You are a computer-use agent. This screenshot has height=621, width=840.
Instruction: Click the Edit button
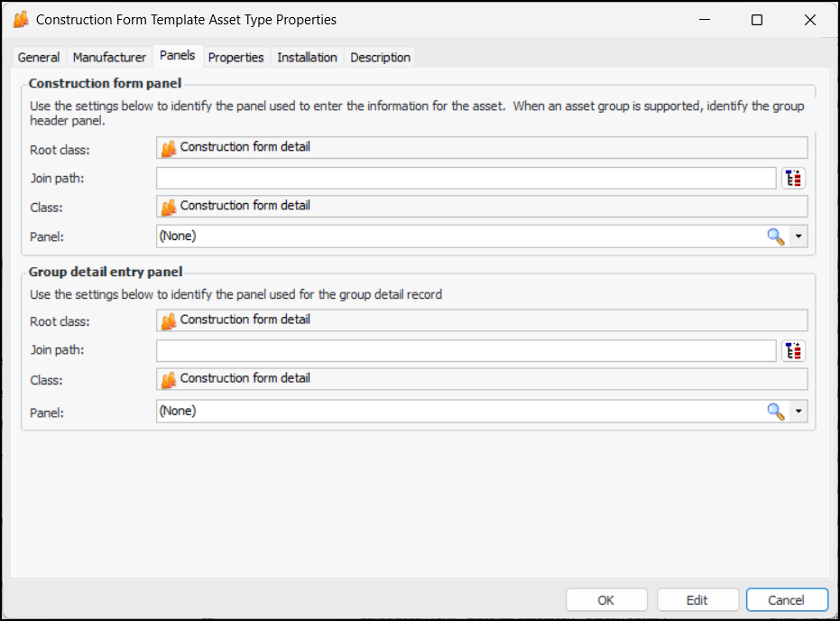[697, 600]
